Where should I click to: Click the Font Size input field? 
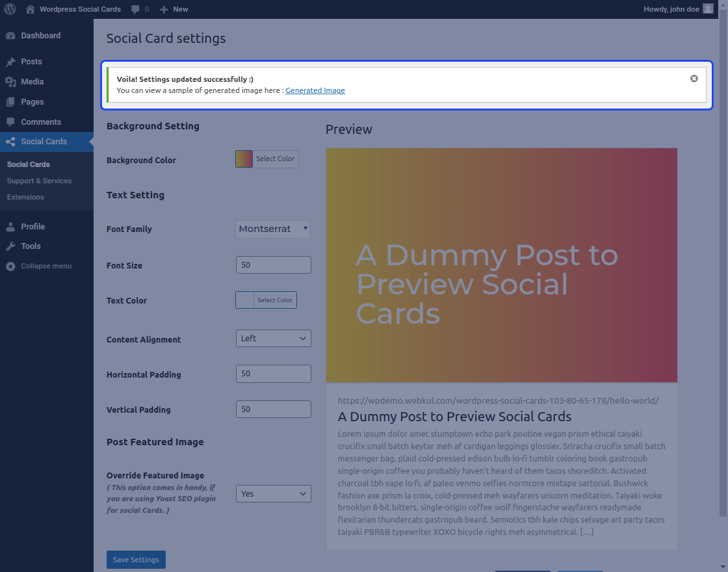[274, 265]
